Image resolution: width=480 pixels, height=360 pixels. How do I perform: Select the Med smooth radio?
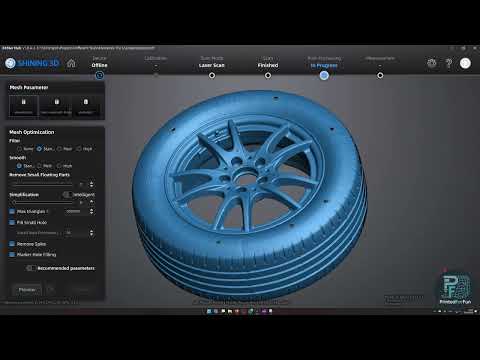(x=39, y=166)
